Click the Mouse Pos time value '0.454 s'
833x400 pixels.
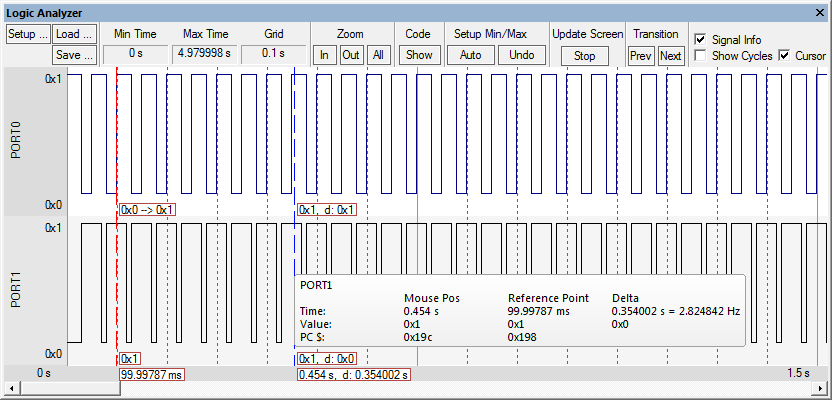422,311
